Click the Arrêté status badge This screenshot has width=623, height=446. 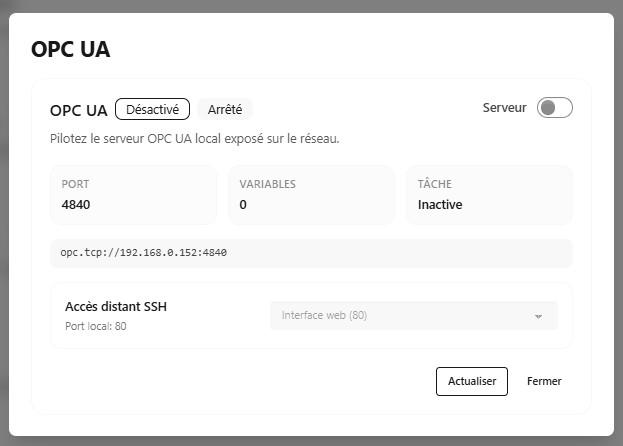pos(225,109)
